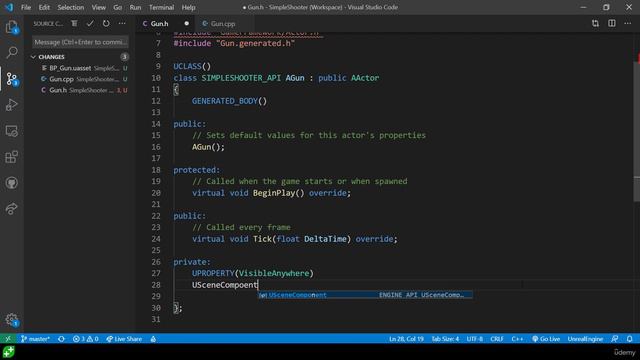Select the Gun.h editor tab
The image size is (640, 360).
160,24
